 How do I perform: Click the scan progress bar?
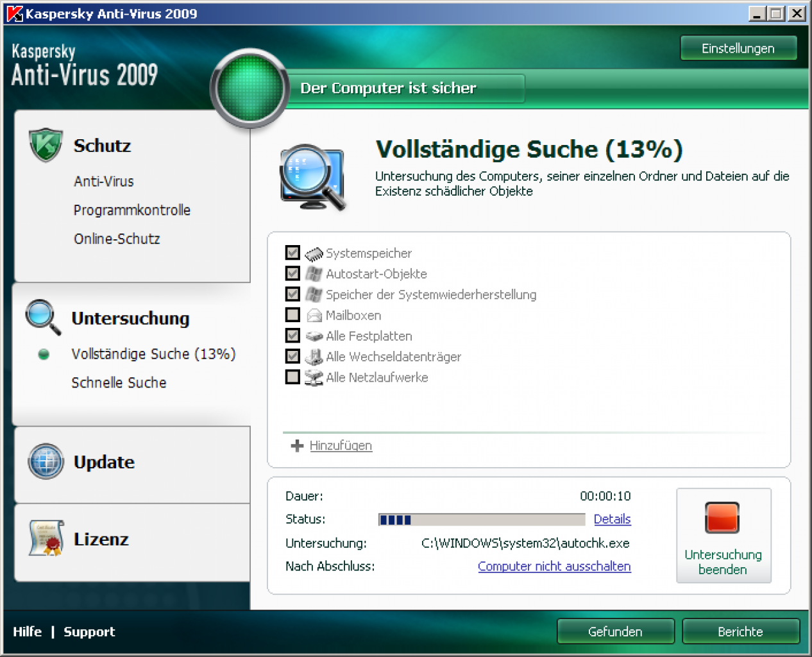click(x=482, y=520)
